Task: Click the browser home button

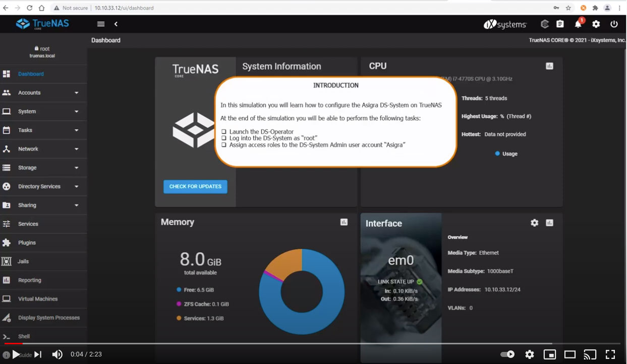Action: pos(42,8)
